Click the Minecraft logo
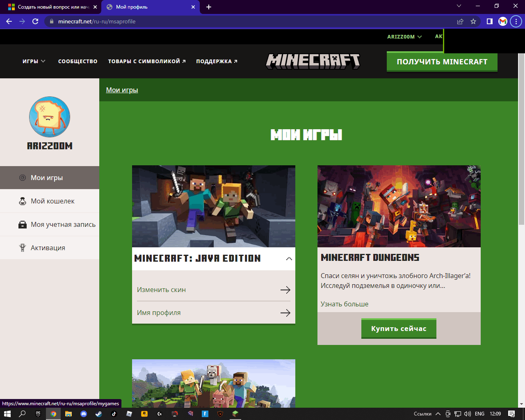525x420 pixels. (x=313, y=61)
